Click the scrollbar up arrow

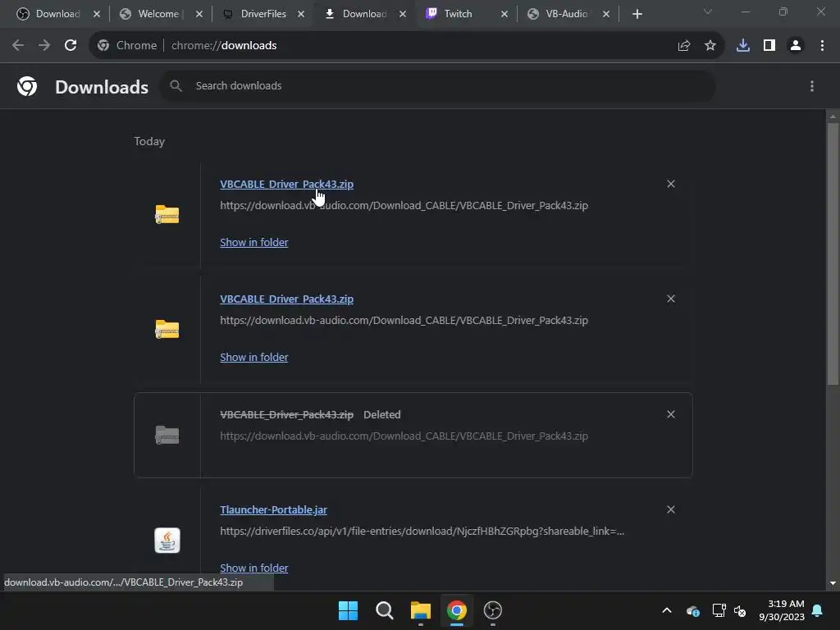pyautogui.click(x=833, y=116)
